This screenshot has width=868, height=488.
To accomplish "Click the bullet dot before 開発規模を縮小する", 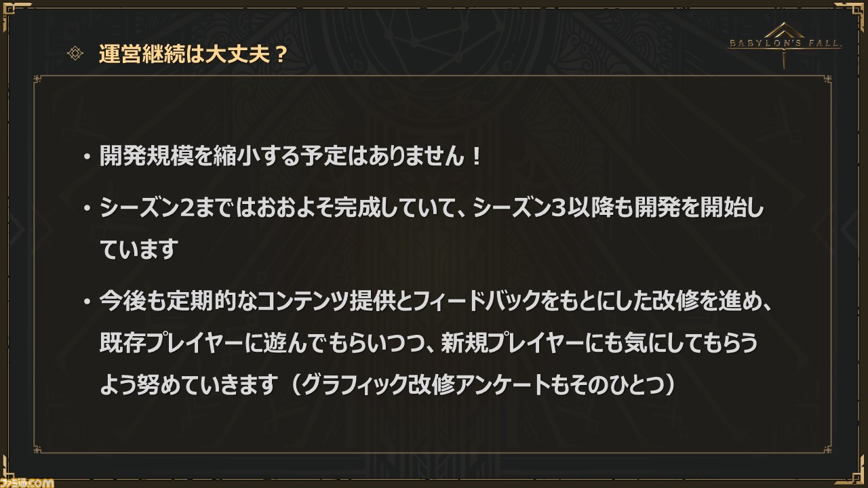I will tap(86, 159).
